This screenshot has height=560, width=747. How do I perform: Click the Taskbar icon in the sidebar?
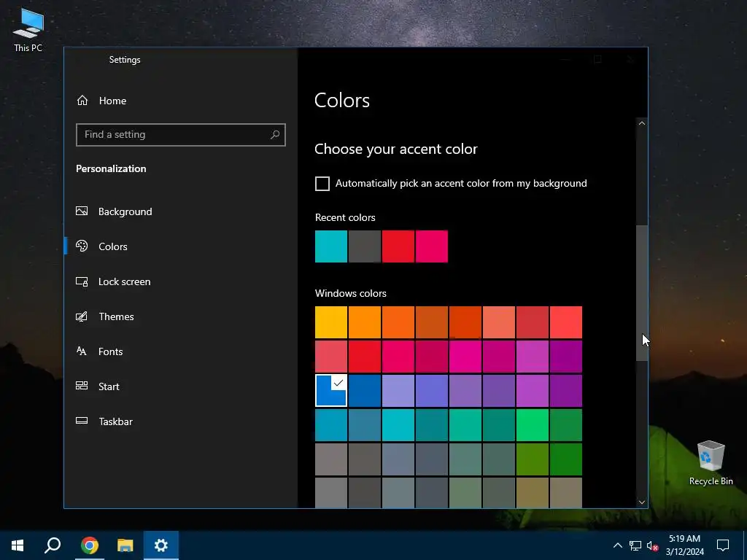82,421
